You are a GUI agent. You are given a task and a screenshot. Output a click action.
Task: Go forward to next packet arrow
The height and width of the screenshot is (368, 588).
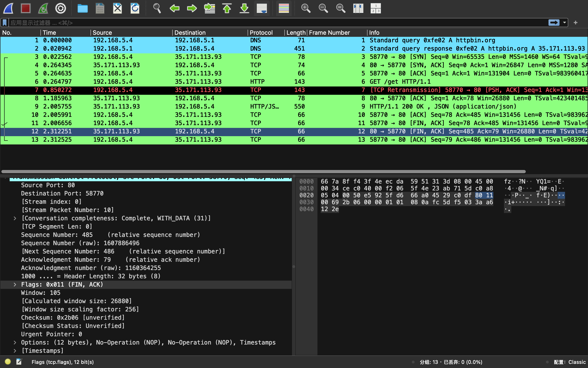click(192, 9)
